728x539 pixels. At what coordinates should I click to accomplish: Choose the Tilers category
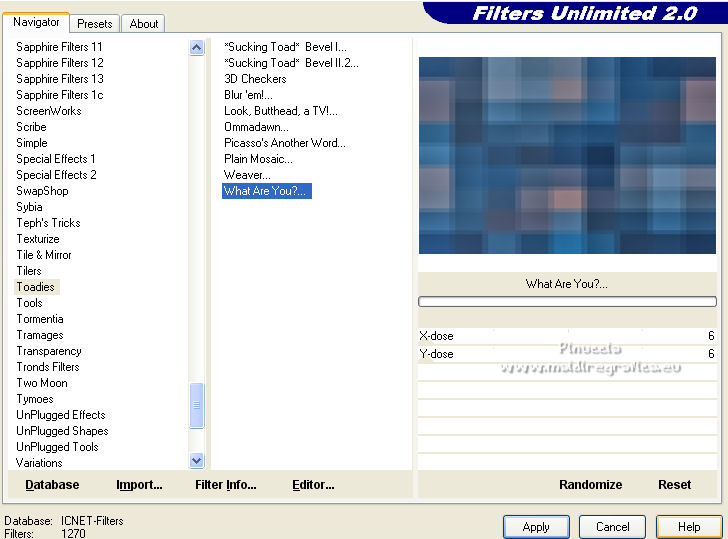point(29,271)
